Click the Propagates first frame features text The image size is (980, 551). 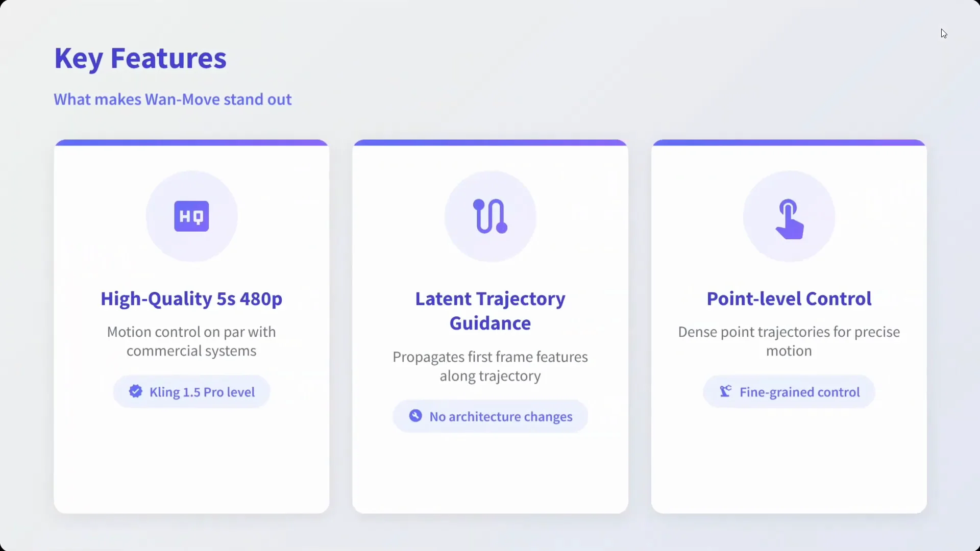(x=490, y=366)
